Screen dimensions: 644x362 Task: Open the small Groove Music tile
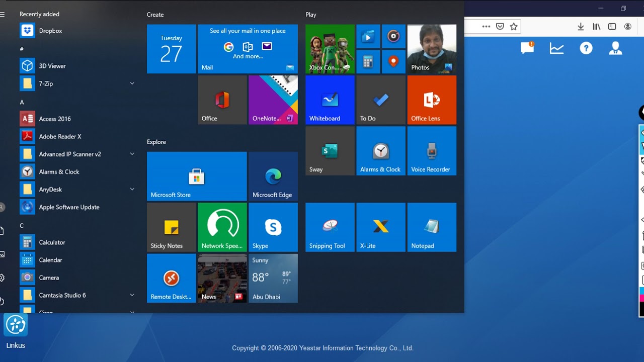point(393,36)
